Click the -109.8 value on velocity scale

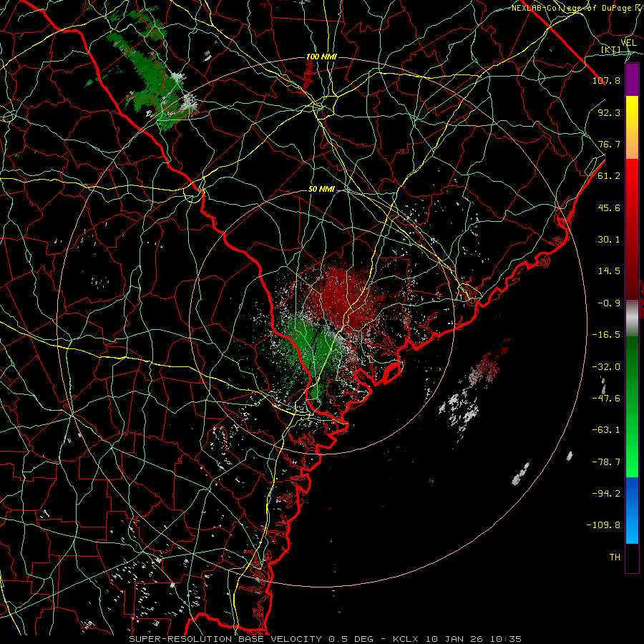(603, 525)
